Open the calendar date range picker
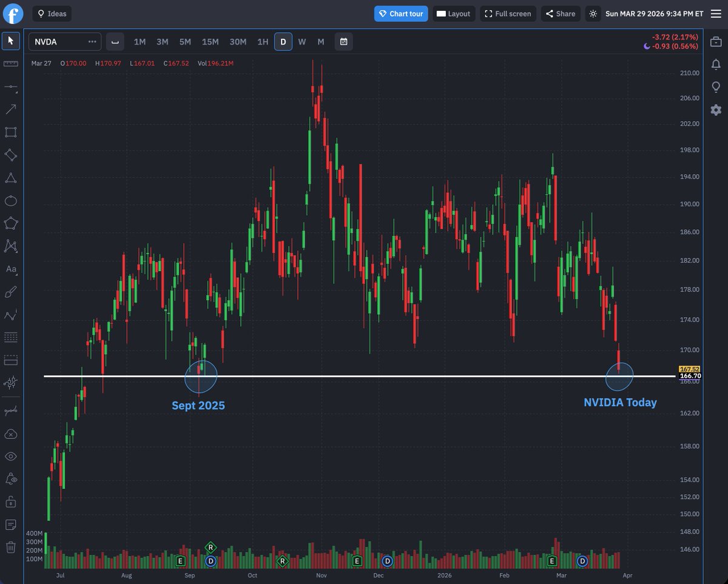 [343, 42]
